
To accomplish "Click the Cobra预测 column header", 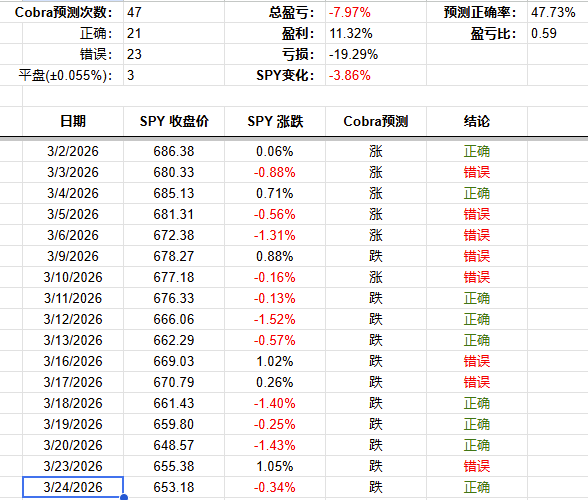I will click(376, 121).
